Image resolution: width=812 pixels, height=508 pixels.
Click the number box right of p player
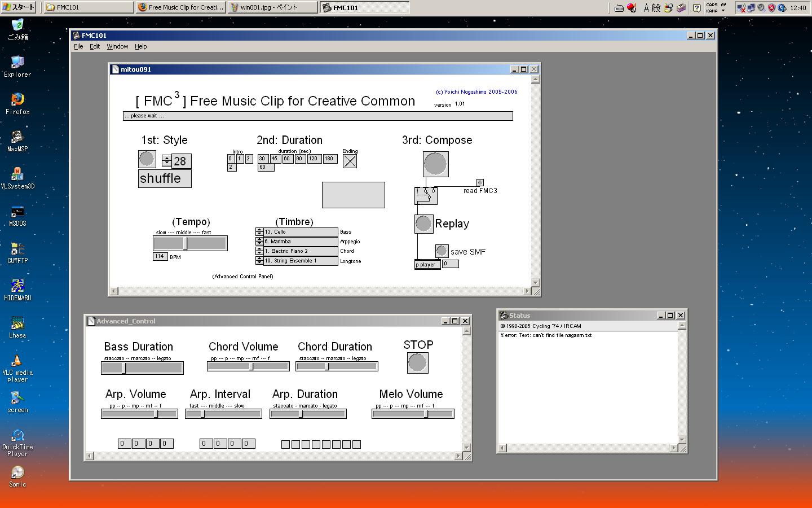coord(450,264)
